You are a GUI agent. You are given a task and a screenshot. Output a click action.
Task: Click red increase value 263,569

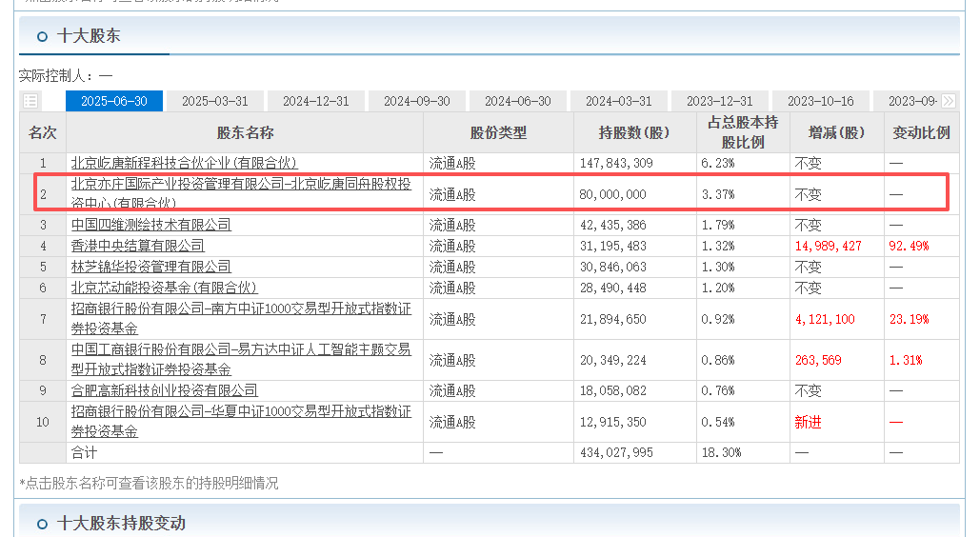(818, 360)
